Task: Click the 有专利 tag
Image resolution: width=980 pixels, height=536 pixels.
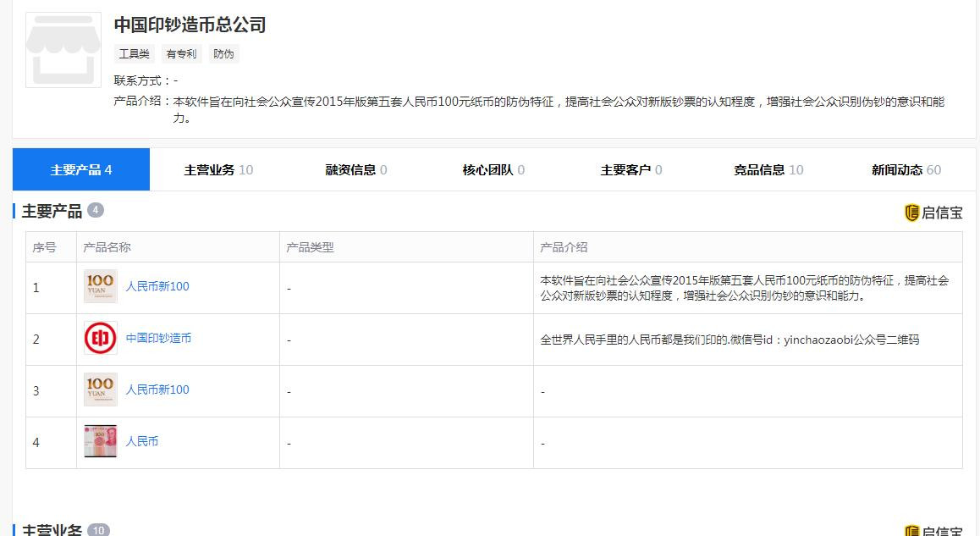Action: [x=181, y=54]
